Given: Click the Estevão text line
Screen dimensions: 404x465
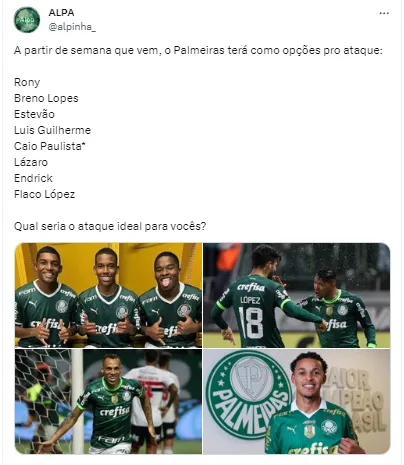Looking at the screenshot, I should (x=34, y=114).
